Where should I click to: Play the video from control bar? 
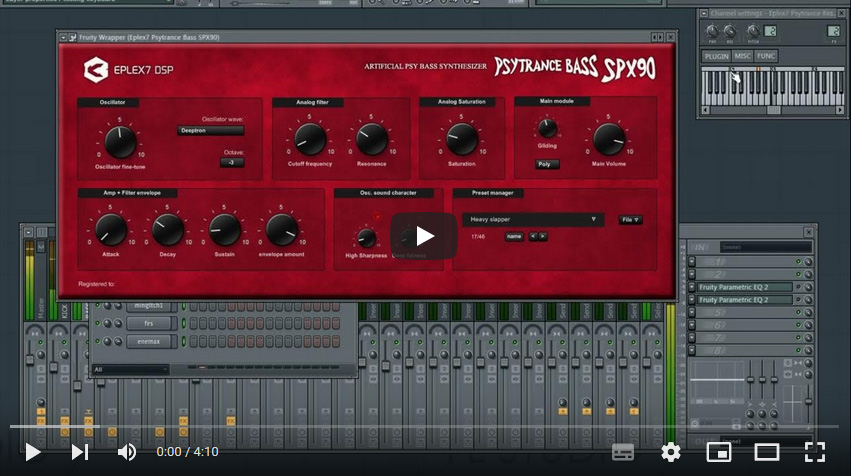coord(33,452)
